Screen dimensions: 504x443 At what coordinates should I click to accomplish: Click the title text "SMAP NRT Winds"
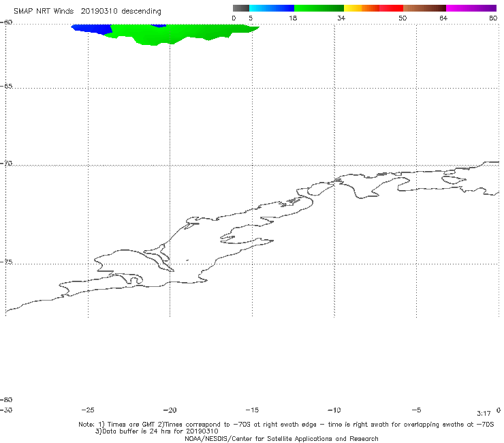[x=44, y=12]
